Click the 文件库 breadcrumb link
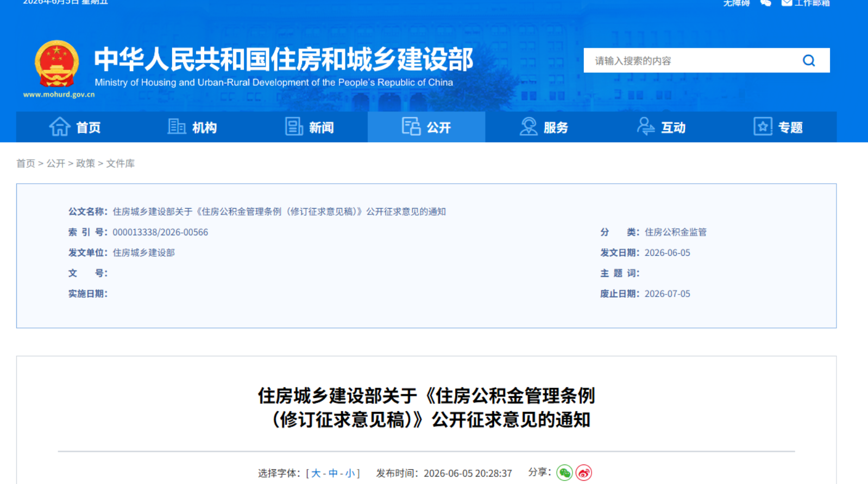The height and width of the screenshot is (484, 868). coord(120,164)
